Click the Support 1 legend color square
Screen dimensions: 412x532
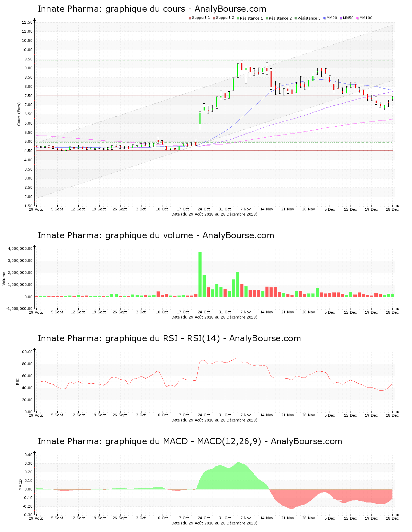coord(190,18)
